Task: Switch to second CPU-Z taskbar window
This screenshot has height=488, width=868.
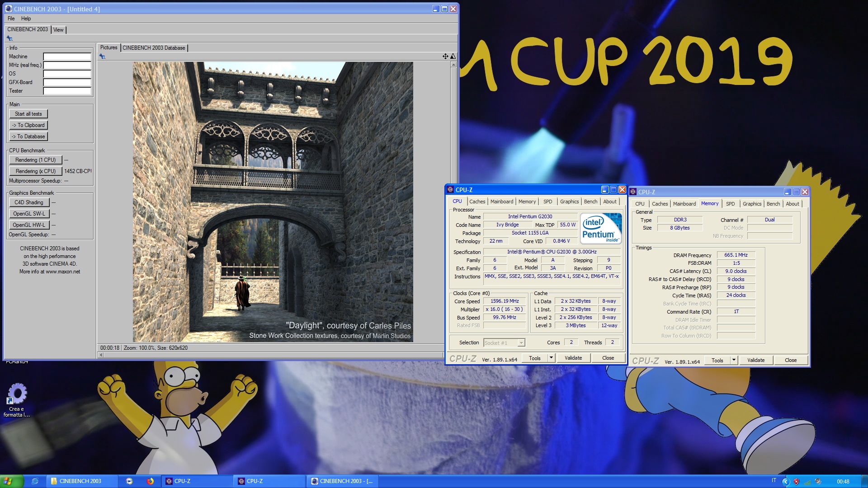Action: point(269,481)
